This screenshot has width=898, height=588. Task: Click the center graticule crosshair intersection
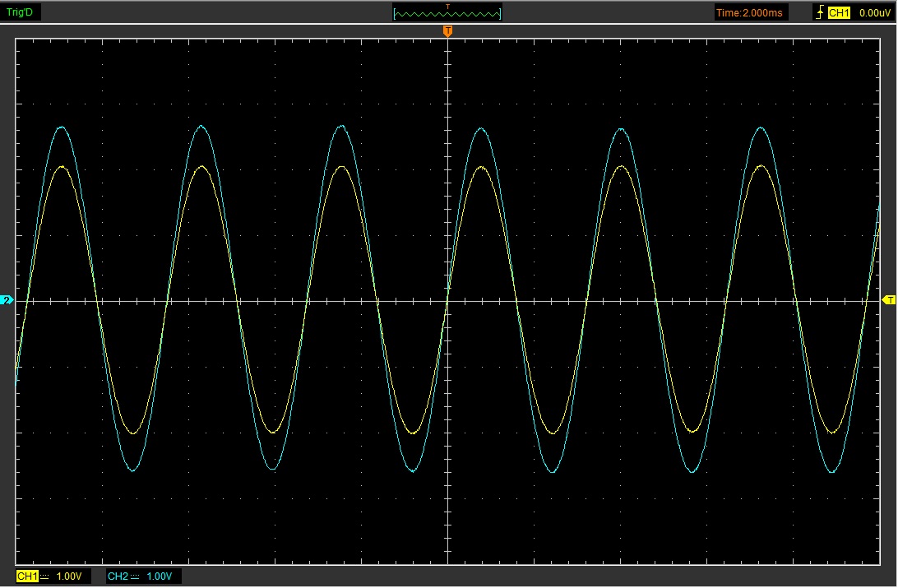(447, 301)
